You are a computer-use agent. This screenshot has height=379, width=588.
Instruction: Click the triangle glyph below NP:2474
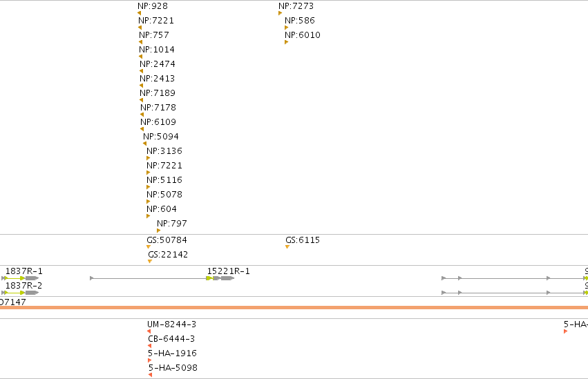(141, 71)
